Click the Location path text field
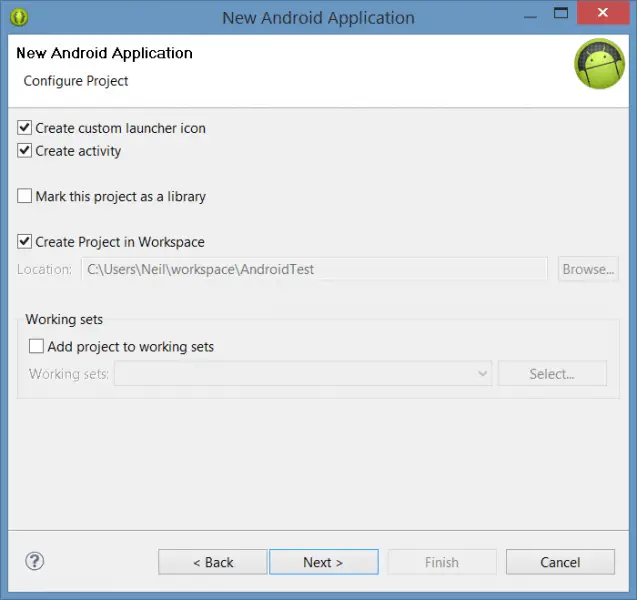Viewport: 637px width, 600px height. click(x=314, y=269)
